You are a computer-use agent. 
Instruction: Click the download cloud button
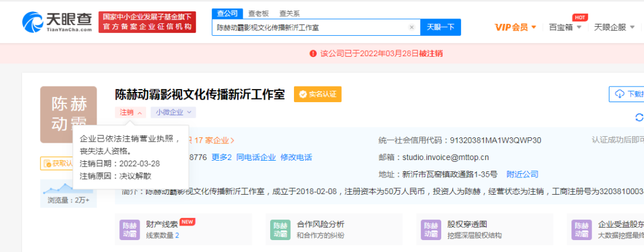(x=626, y=94)
